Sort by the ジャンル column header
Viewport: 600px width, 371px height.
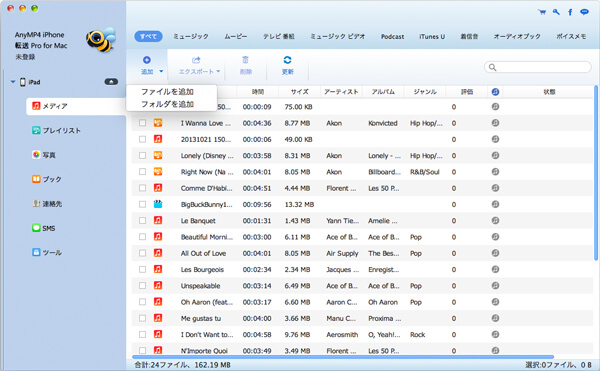[x=425, y=92]
